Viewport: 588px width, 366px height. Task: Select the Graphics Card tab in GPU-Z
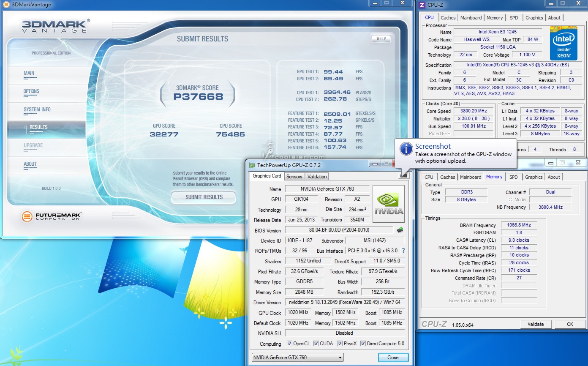coord(267,176)
